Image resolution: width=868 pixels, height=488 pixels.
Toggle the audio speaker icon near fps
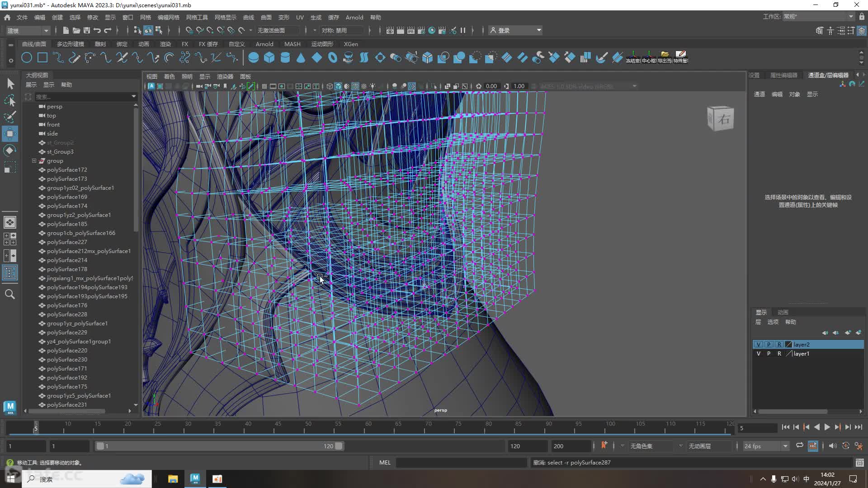tap(833, 446)
